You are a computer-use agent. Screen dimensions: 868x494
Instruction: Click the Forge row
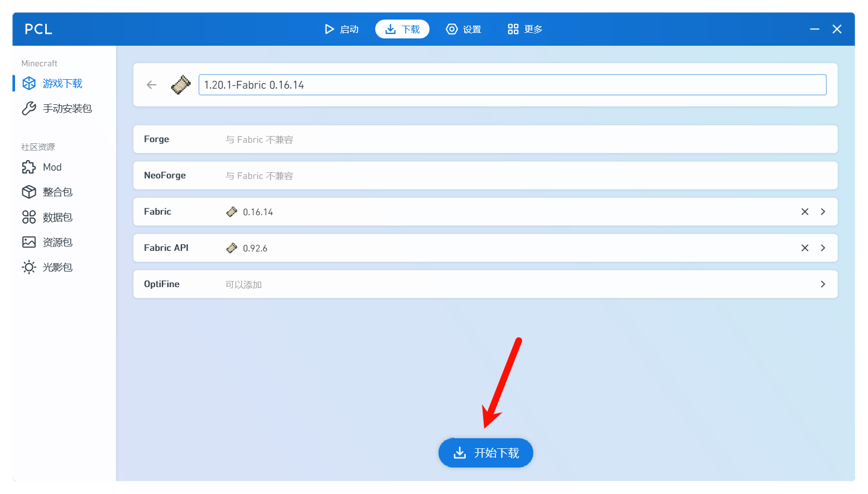[x=485, y=139]
